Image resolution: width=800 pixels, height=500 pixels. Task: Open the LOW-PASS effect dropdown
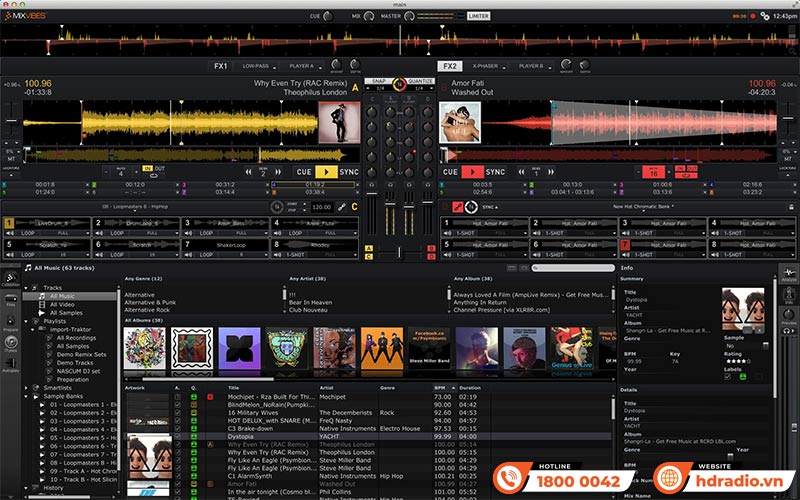click(258, 66)
